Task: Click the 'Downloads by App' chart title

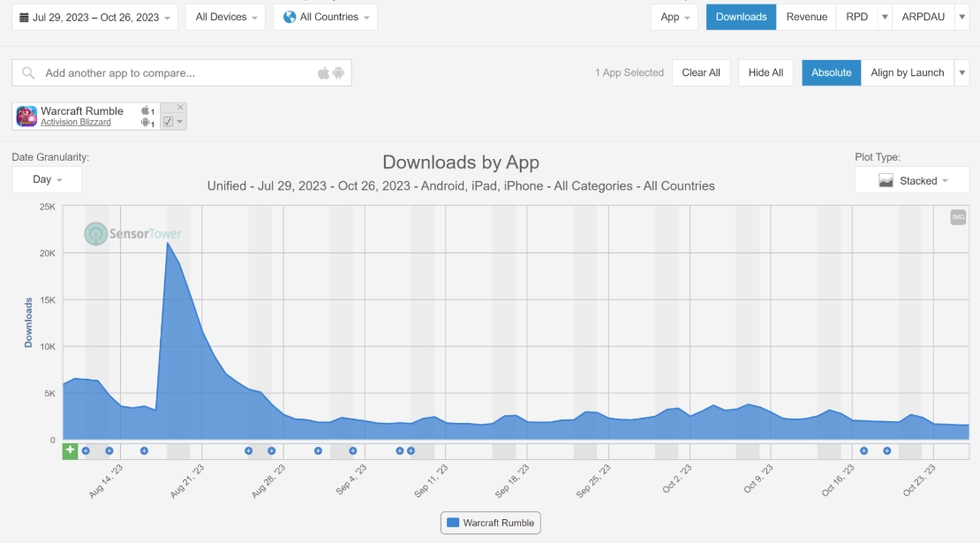Action: click(x=461, y=162)
